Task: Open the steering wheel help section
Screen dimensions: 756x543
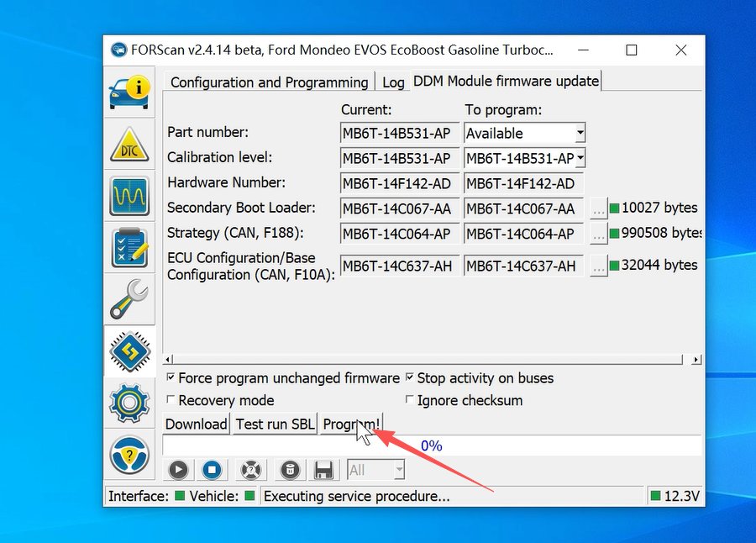Action: click(x=129, y=455)
